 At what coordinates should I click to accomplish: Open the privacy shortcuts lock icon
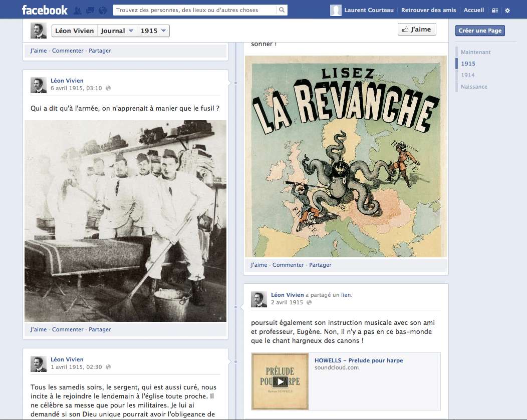coord(495,11)
